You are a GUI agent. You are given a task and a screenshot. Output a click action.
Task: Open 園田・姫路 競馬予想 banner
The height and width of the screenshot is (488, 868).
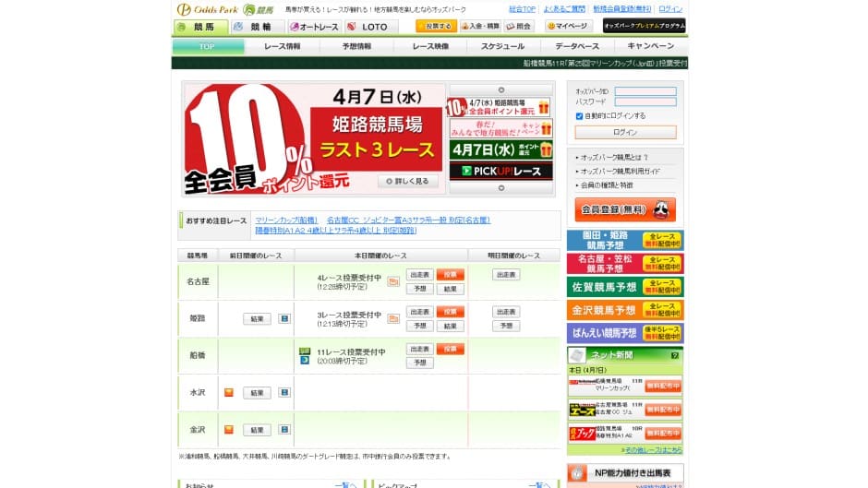[625, 241]
